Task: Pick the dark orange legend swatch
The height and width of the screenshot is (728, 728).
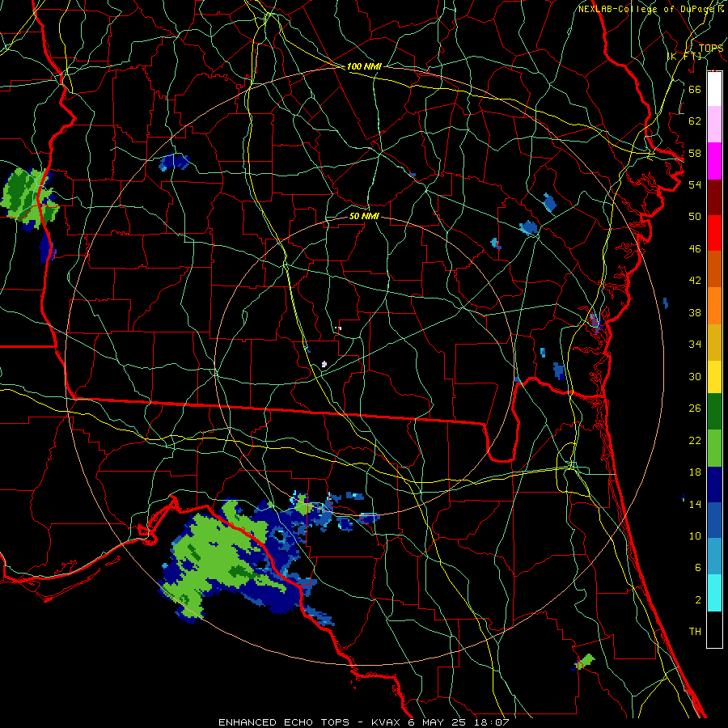Action: [x=714, y=269]
